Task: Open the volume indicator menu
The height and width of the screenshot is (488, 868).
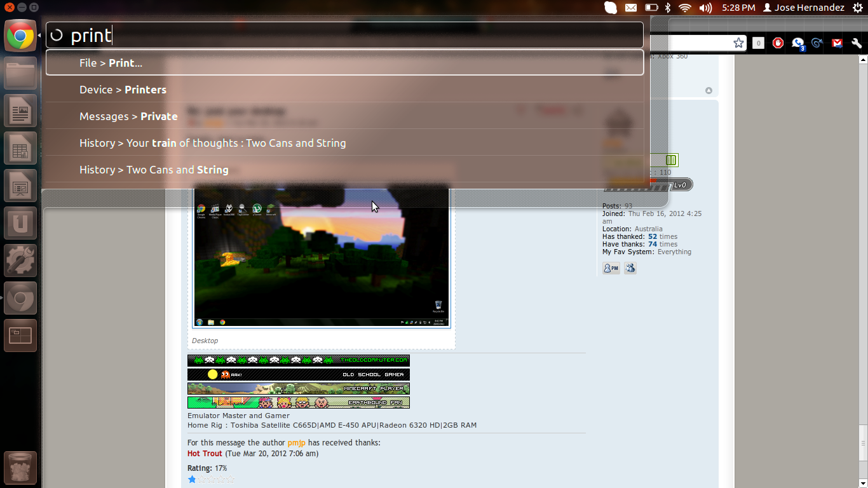Action: [705, 8]
